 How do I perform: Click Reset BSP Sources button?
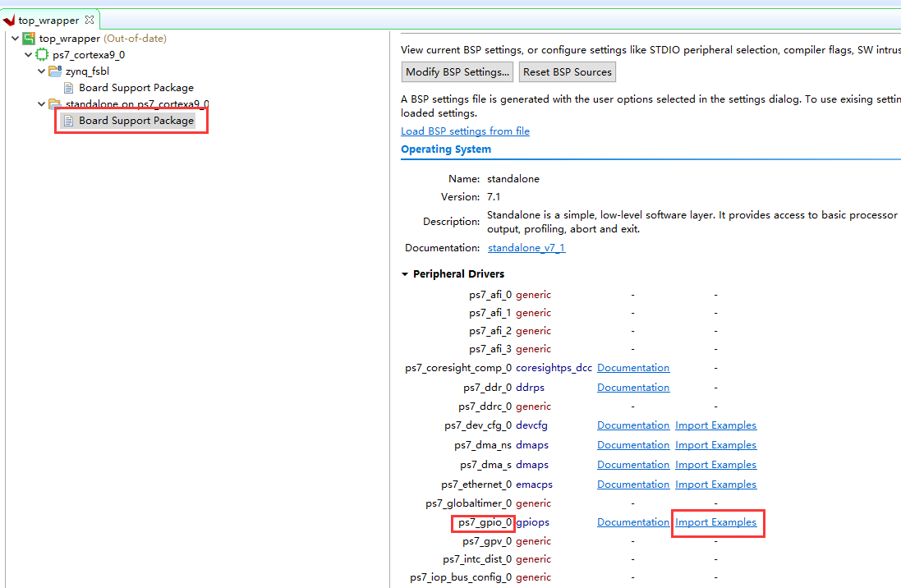(568, 71)
